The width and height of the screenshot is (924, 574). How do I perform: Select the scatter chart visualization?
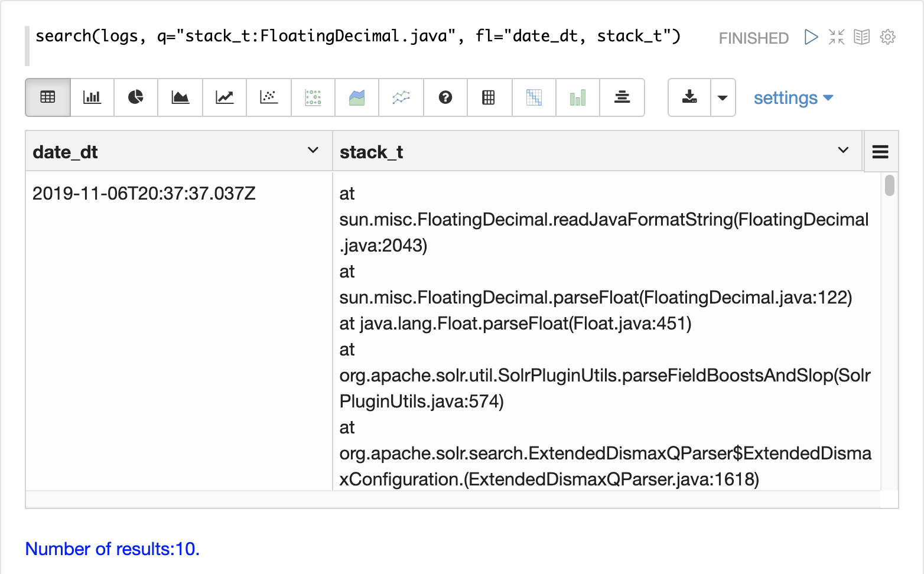(269, 97)
